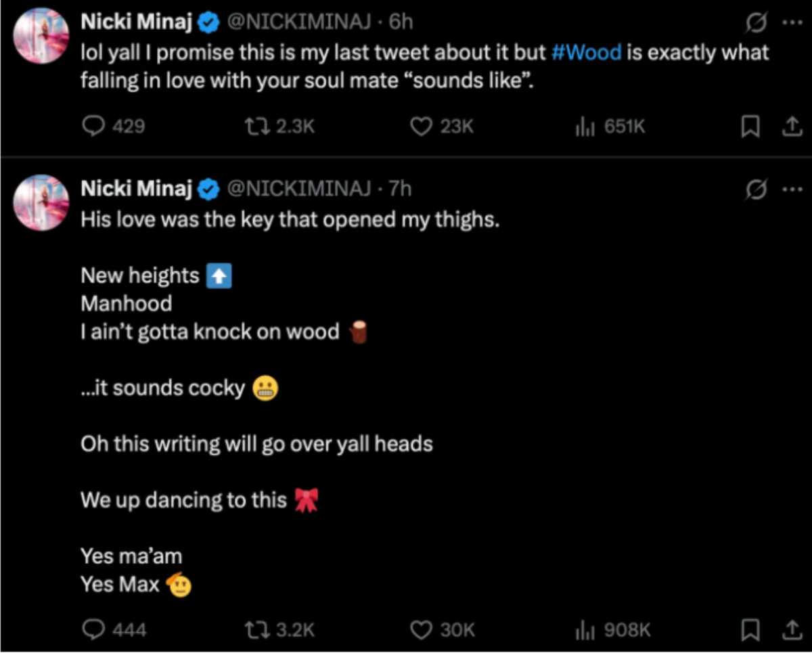Click the Grok icon on the 6h tweet
This screenshot has height=653, width=812.
754,23
